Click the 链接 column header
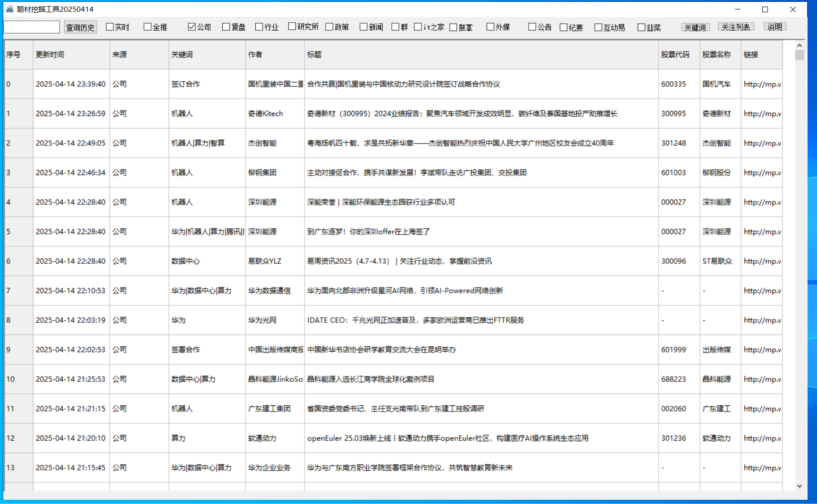This screenshot has width=817, height=504. coord(762,55)
